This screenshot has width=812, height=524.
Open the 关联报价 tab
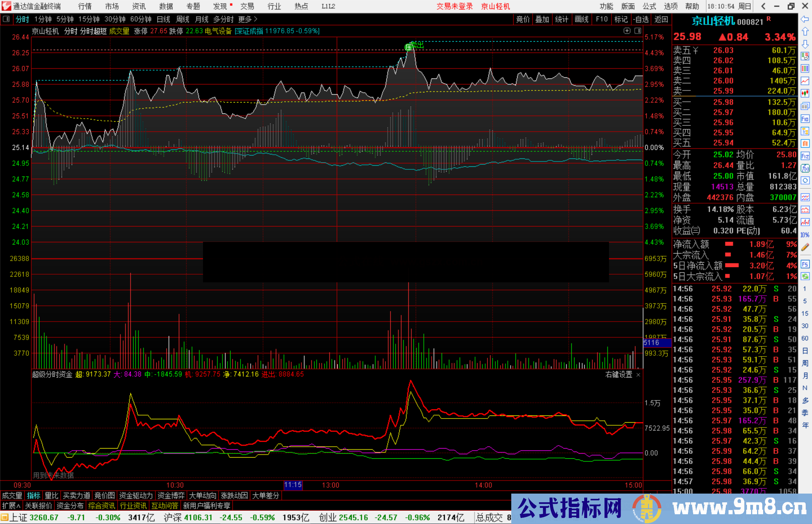click(38, 506)
